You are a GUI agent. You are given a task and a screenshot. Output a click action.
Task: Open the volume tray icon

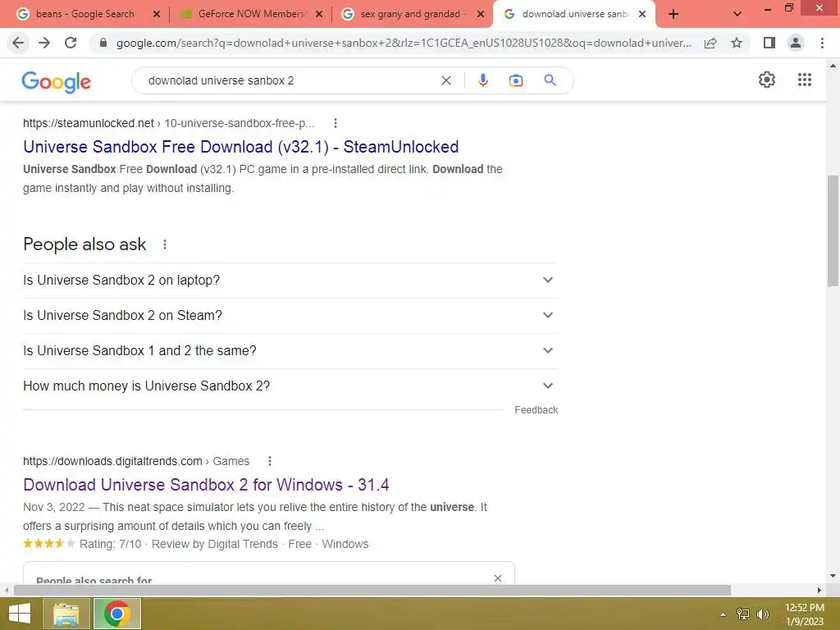tap(763, 614)
